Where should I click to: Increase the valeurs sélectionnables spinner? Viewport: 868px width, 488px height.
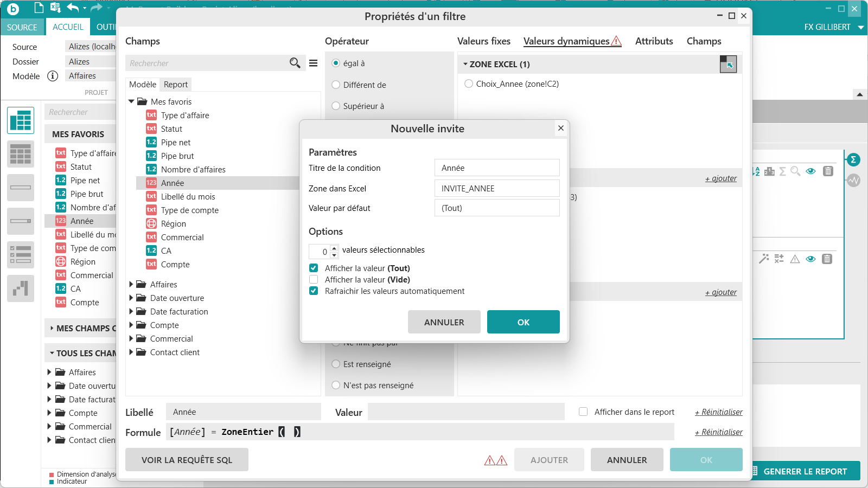(334, 248)
